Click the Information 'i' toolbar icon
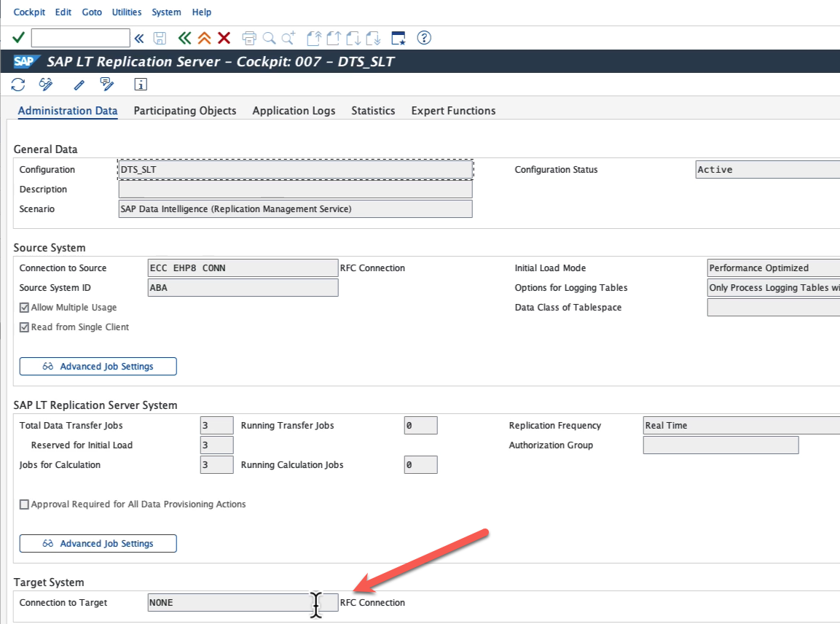 pos(141,85)
